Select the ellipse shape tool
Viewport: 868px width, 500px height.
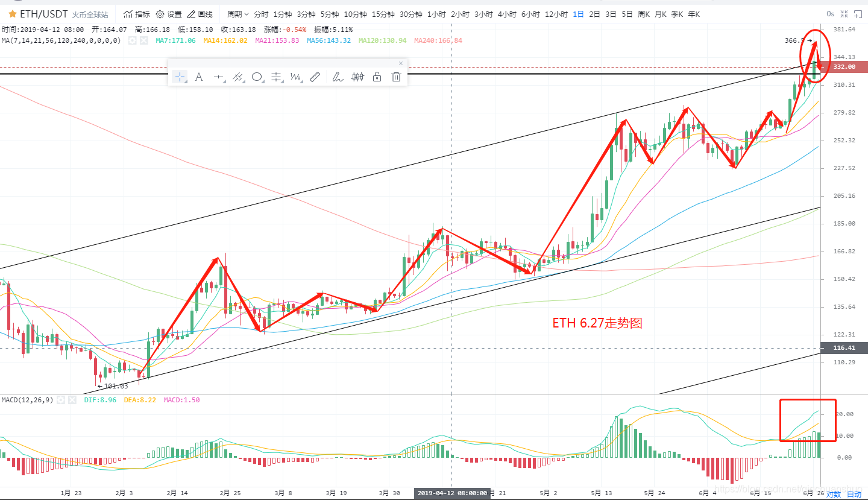coord(257,77)
